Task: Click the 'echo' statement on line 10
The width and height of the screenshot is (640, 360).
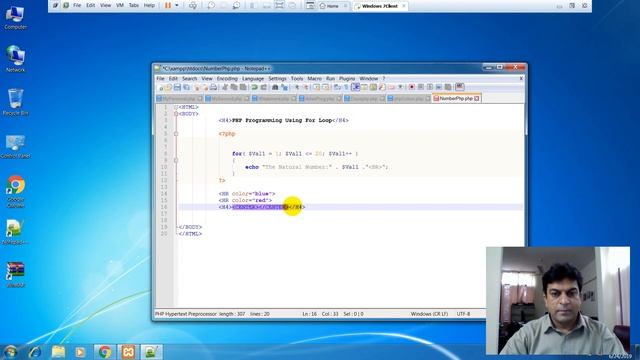Action: tap(252, 167)
